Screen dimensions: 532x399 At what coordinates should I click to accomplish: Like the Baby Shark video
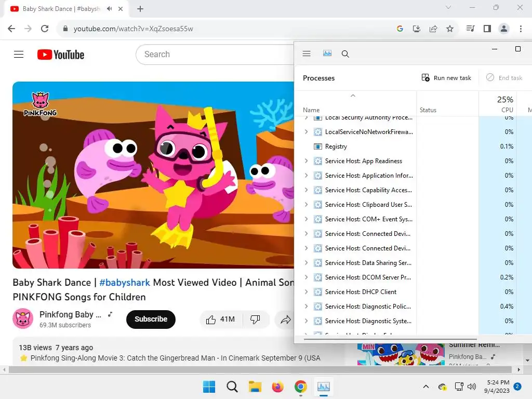pyautogui.click(x=220, y=320)
